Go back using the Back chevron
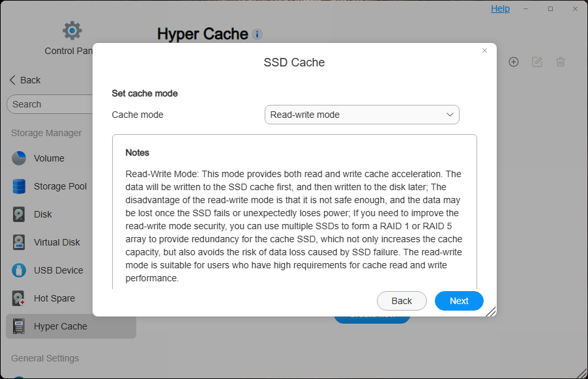Viewport: 588px width, 379px height. pos(12,80)
